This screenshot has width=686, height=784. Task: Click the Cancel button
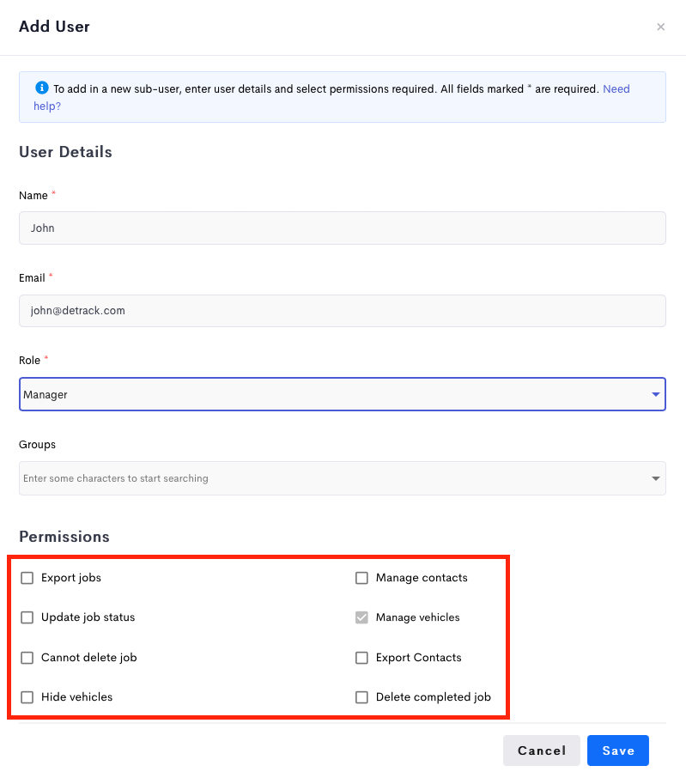click(542, 751)
